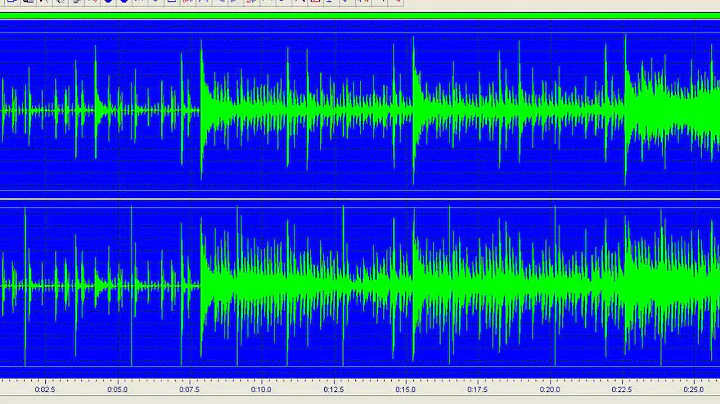Click the 0:07.5 time ruler label
The width and height of the screenshot is (720, 404).
[x=189, y=389]
